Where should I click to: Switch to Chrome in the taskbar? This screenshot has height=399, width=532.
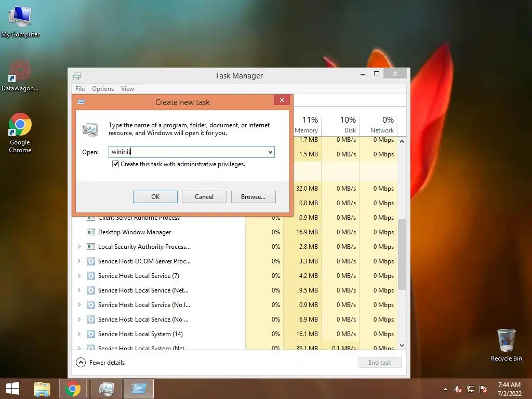[x=73, y=389]
